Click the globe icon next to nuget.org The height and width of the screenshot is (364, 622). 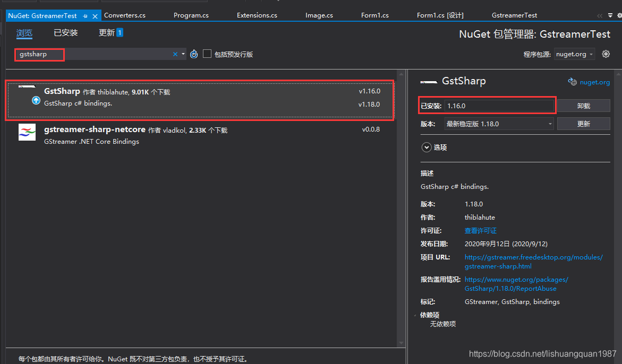(x=572, y=82)
